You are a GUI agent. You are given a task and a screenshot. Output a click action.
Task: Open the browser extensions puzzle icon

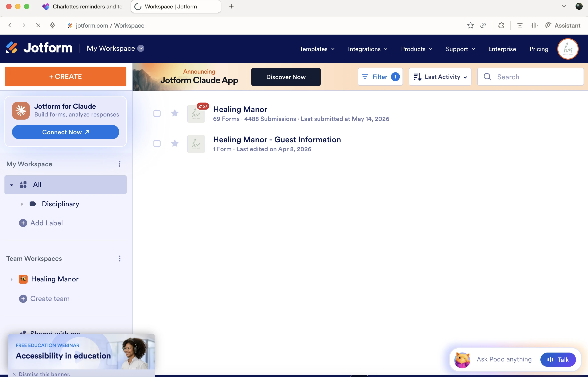coord(501,25)
